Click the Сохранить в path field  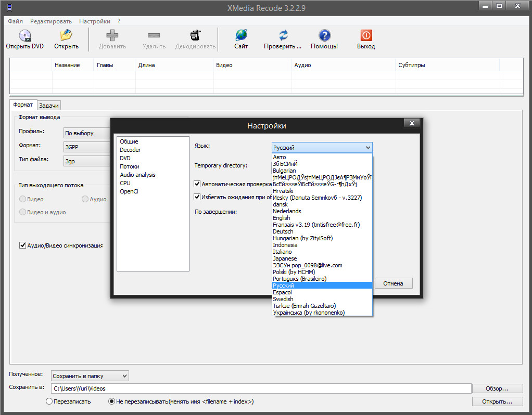261,388
